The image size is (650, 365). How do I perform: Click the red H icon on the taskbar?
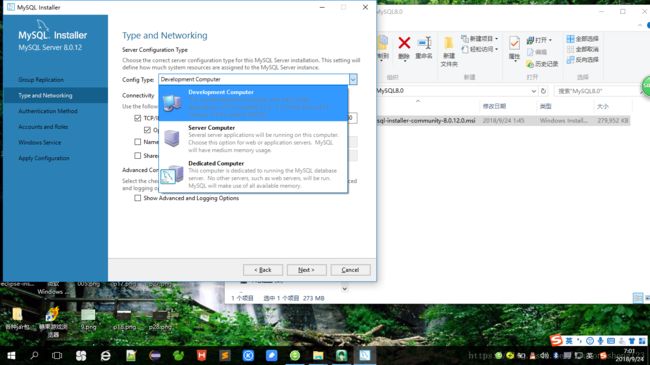201,355
